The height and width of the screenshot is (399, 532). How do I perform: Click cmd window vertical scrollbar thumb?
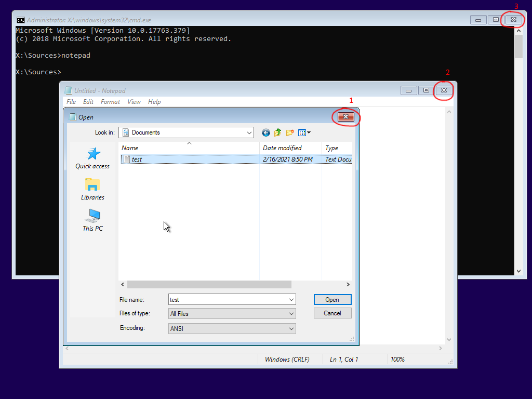(518, 46)
